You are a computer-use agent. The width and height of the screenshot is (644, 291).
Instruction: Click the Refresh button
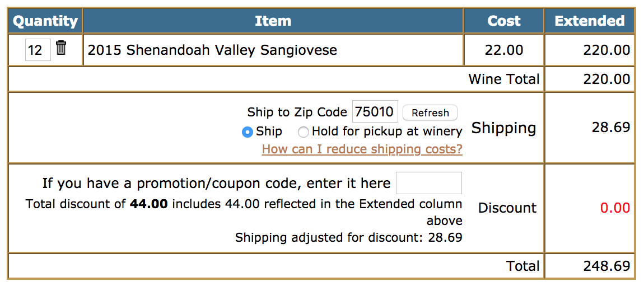coord(430,112)
